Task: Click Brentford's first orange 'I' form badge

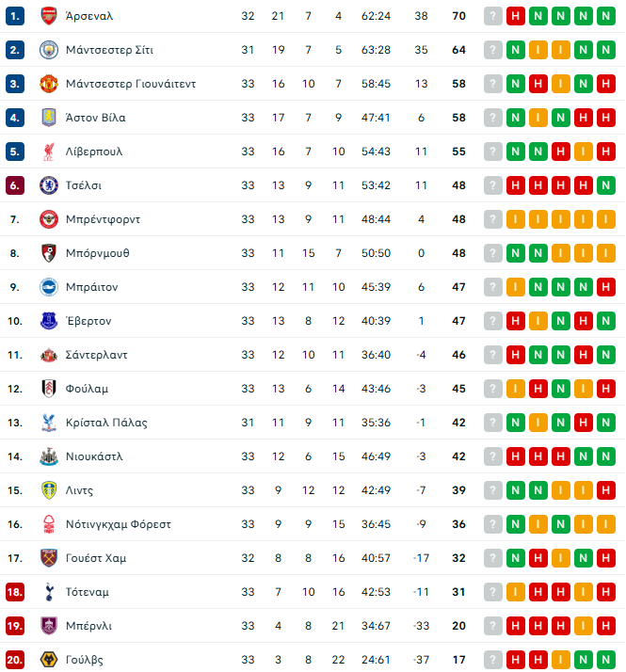Action: pos(516,219)
